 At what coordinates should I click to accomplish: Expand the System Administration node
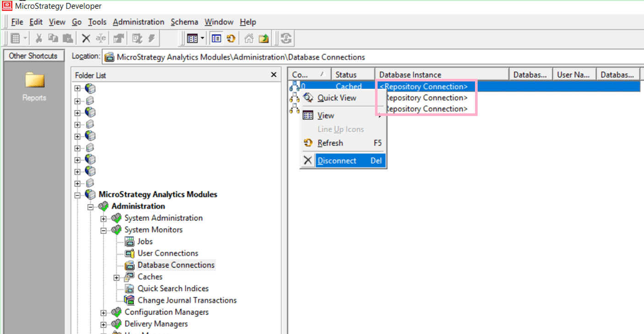[104, 219]
